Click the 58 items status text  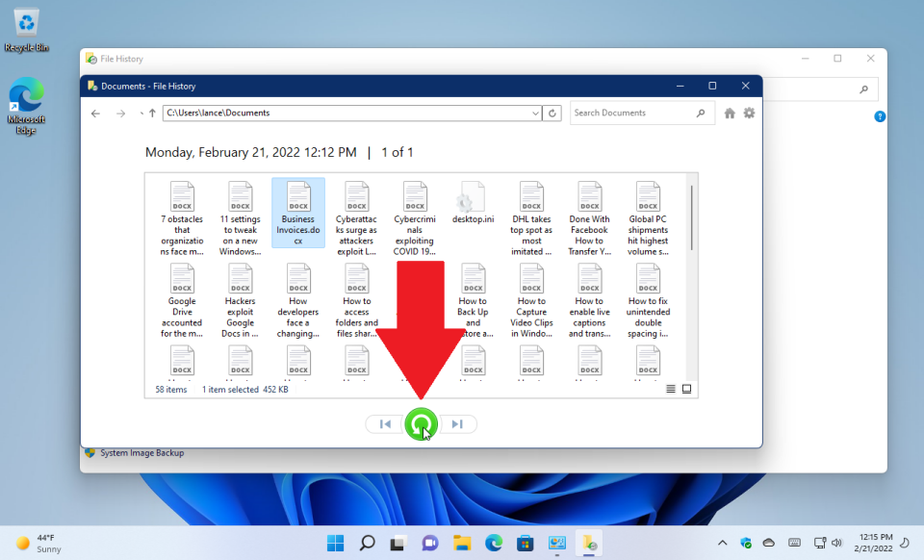click(x=171, y=390)
